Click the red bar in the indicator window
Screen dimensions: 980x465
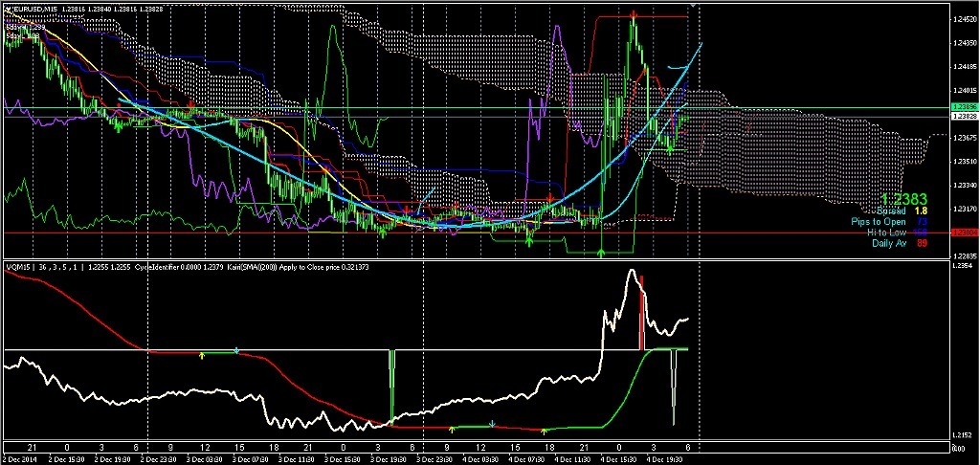click(641, 313)
